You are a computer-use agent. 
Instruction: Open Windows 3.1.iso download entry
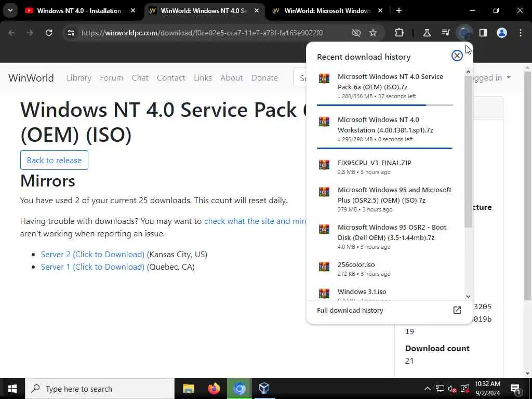[x=385, y=293]
